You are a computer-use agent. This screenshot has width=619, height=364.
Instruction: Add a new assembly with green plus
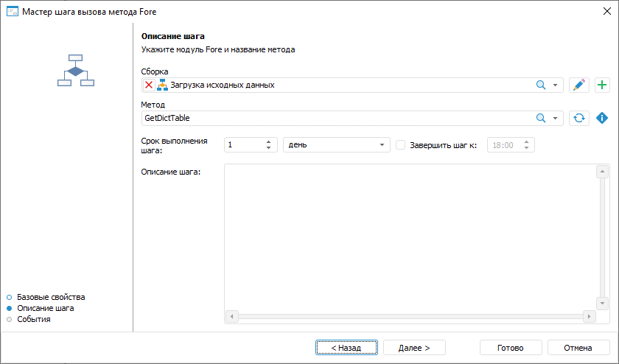602,85
